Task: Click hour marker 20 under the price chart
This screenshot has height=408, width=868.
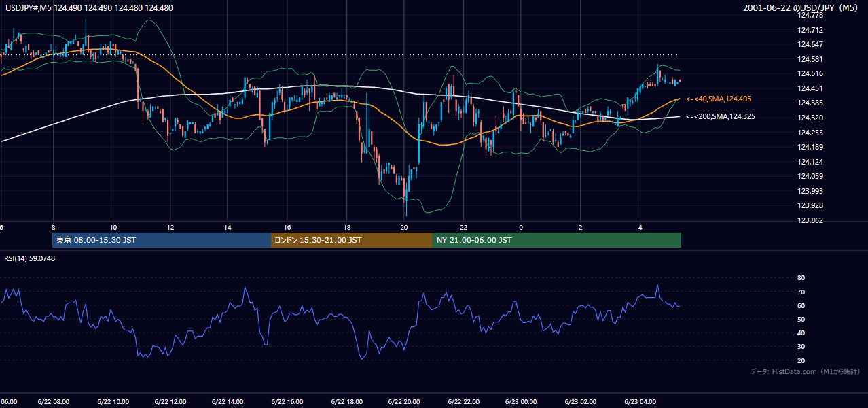Action: click(x=404, y=227)
